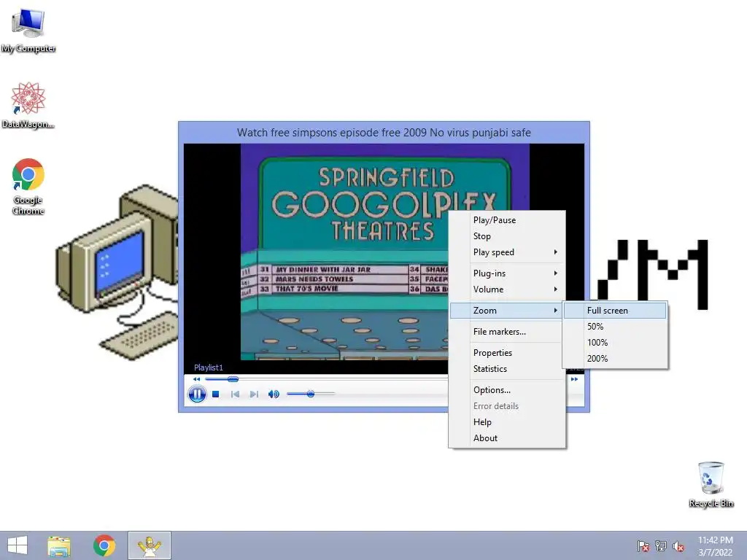Viewport: 747px width, 560px height.
Task: Click the seek bar handle
Action: pos(233,379)
